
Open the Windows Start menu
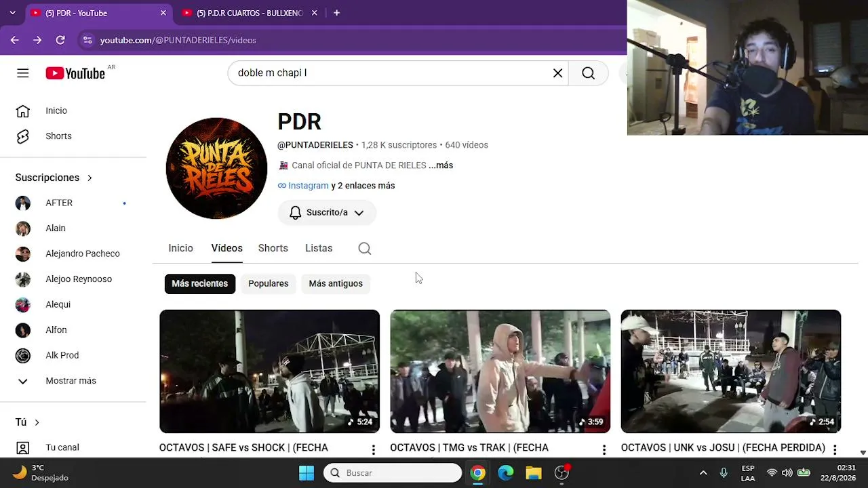click(x=307, y=473)
